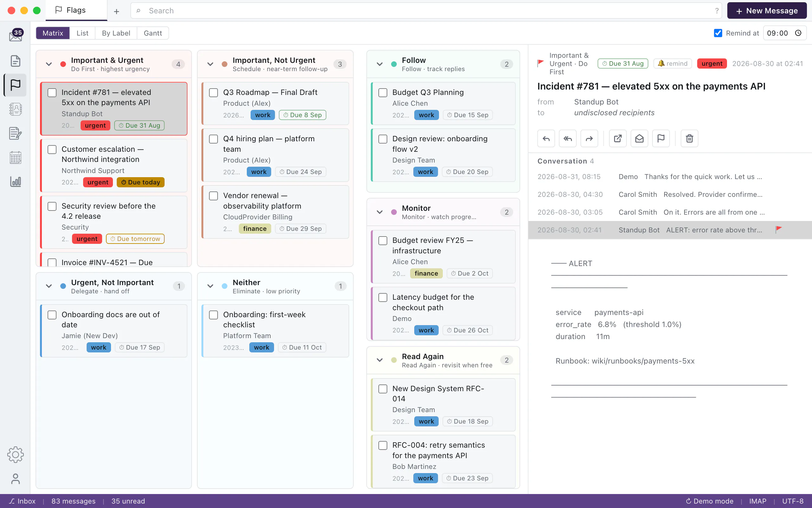Delete message with trash icon
The height and width of the screenshot is (508, 812).
coord(689,138)
